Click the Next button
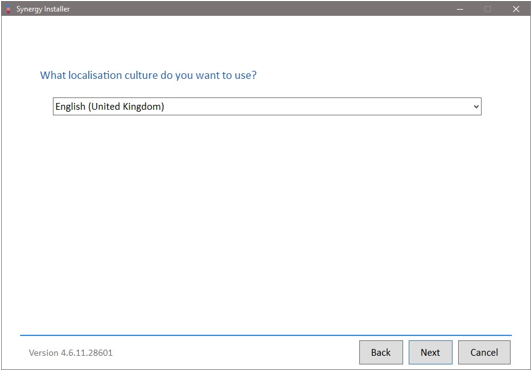Image resolution: width=532 pixels, height=371 pixels. 430,352
